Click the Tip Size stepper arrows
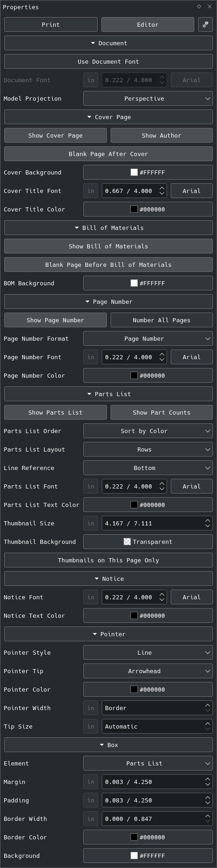Screen dimensions: 217x868 click(208, 726)
